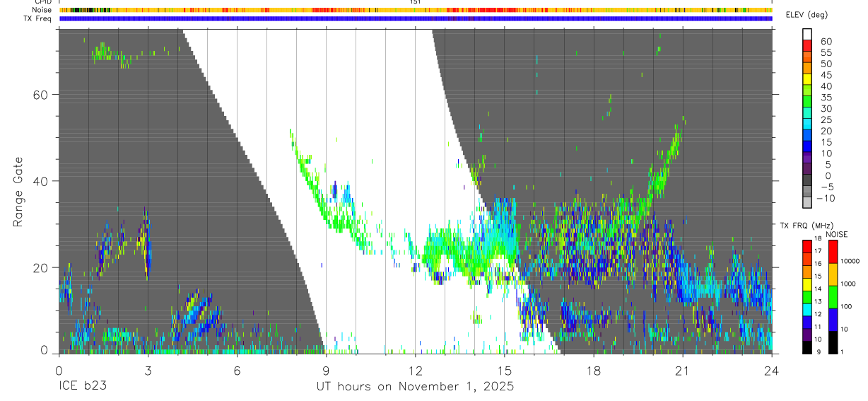Click the green swatch in NOISE colorbar
The image size is (868, 401).
click(x=833, y=297)
